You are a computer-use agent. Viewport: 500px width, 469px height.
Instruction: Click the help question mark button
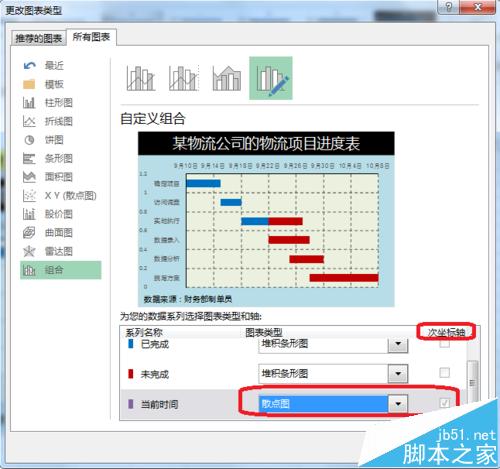[x=449, y=7]
